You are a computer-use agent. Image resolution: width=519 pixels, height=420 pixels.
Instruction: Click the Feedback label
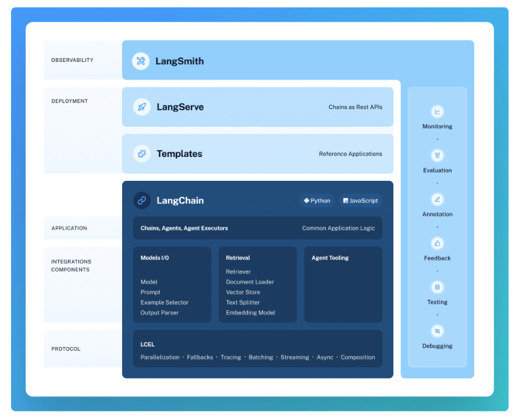pyautogui.click(x=437, y=258)
